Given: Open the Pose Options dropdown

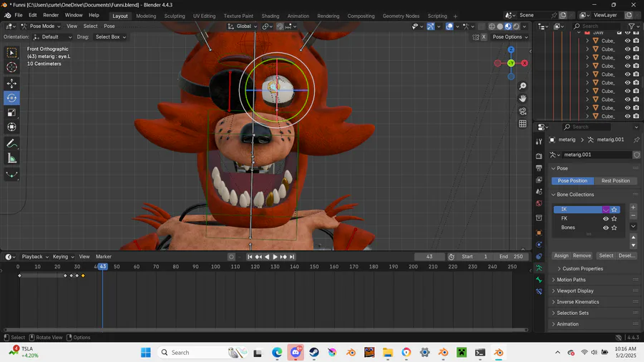Looking at the screenshot, I should pos(510,37).
